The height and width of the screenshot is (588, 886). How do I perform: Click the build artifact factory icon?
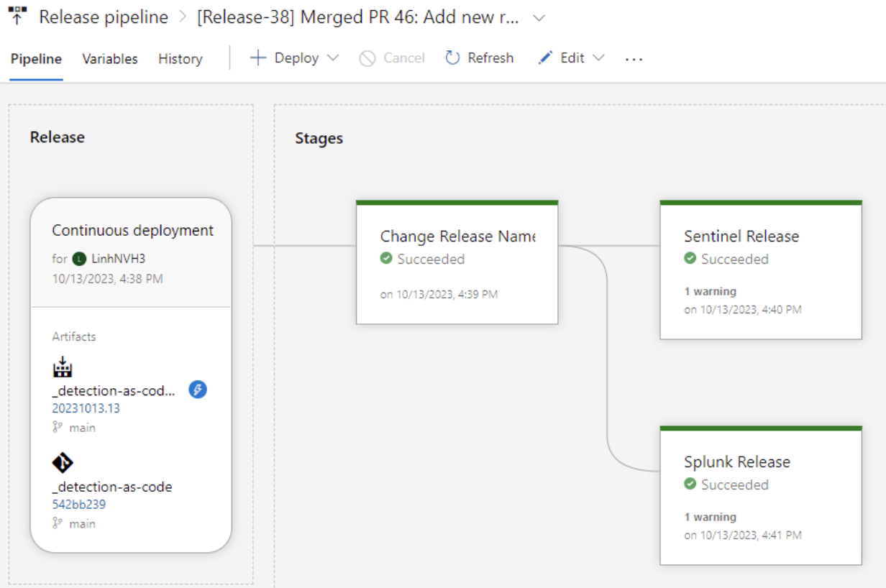[x=63, y=367]
